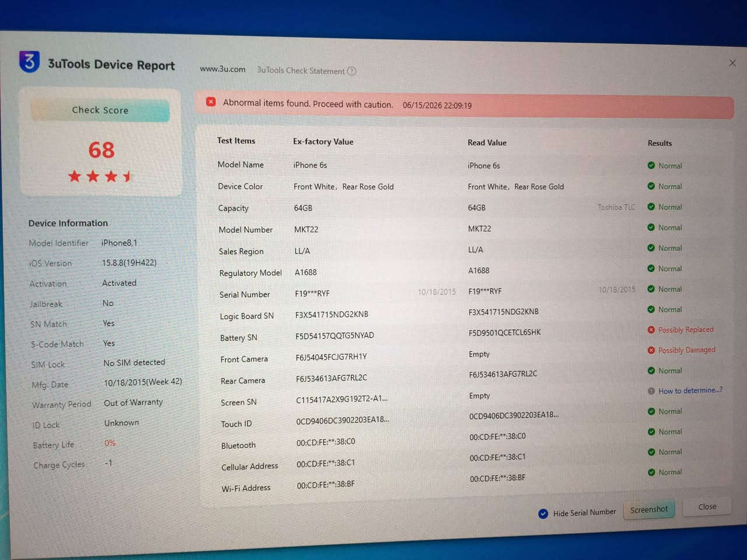The image size is (747, 560).
Task: Click the green check icon for Device Color
Action: click(x=651, y=186)
